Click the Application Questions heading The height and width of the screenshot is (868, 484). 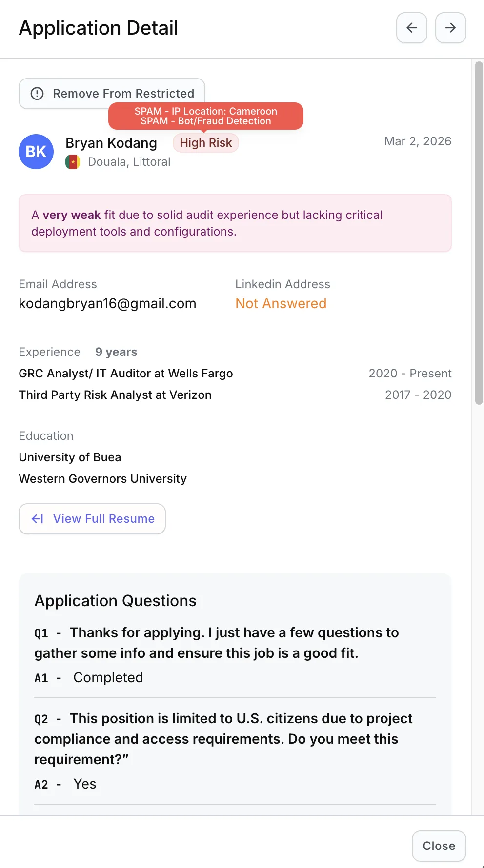click(x=115, y=601)
